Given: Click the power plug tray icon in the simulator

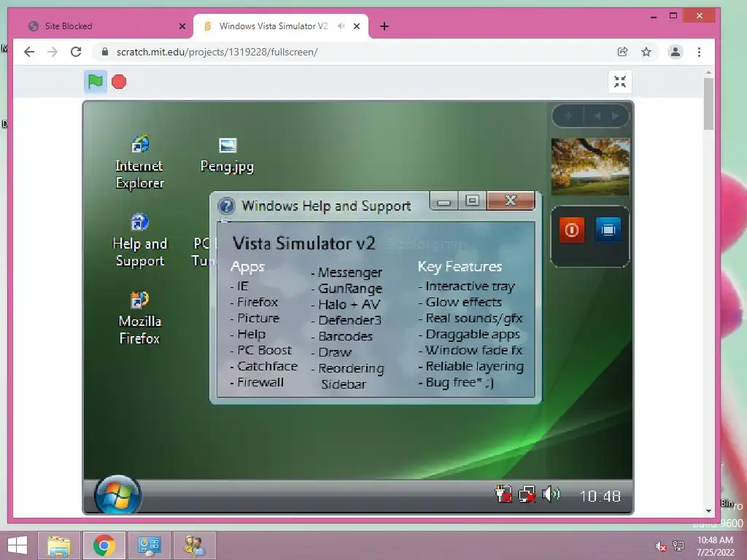Looking at the screenshot, I should pos(503,494).
